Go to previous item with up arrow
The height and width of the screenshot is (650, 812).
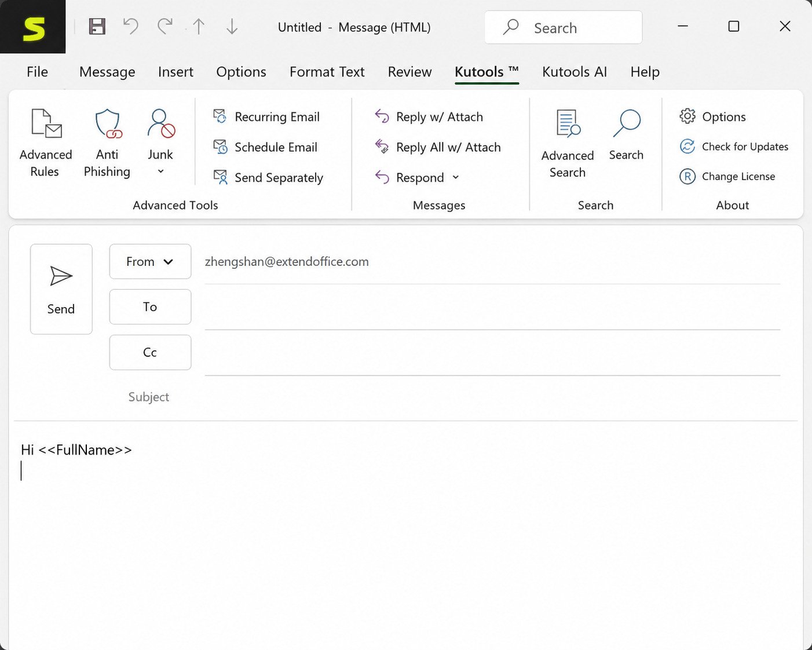pos(199,27)
